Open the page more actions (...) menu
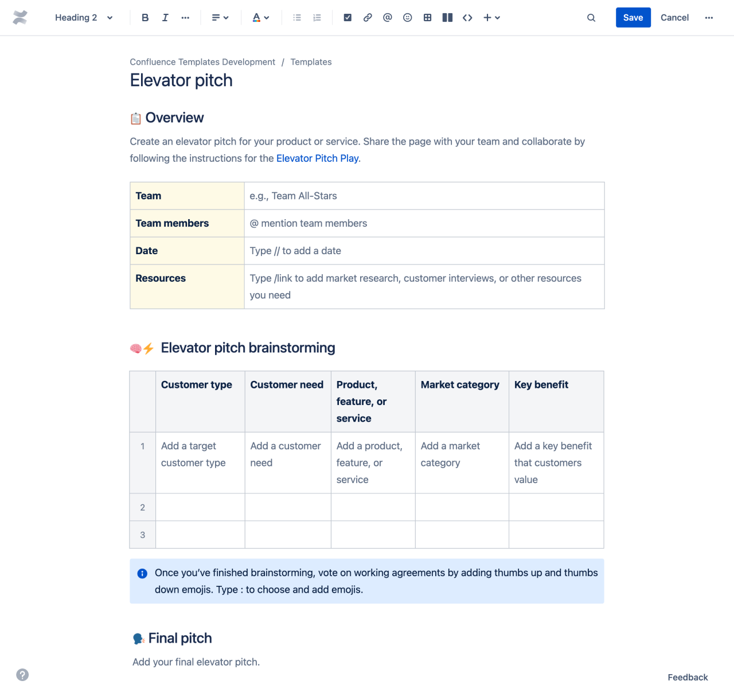Image resolution: width=734 pixels, height=700 pixels. pyautogui.click(x=709, y=18)
